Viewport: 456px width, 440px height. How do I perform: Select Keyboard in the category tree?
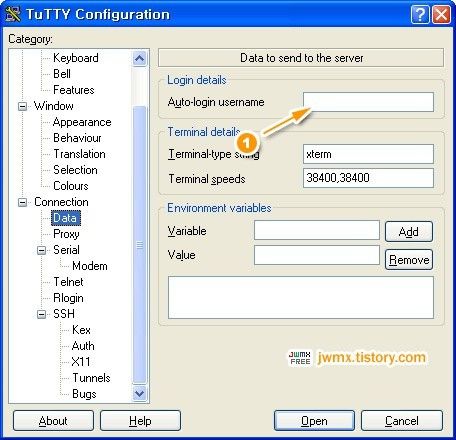click(x=76, y=58)
